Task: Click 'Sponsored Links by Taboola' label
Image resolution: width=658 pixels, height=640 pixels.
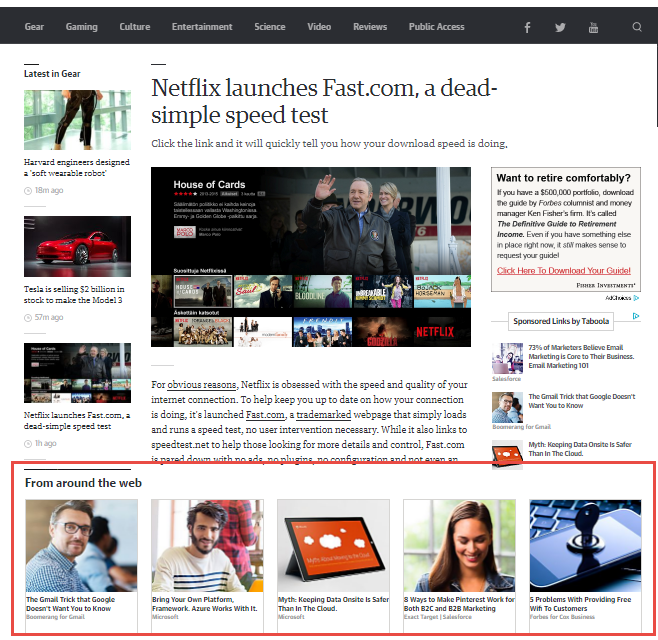Action: 561,321
